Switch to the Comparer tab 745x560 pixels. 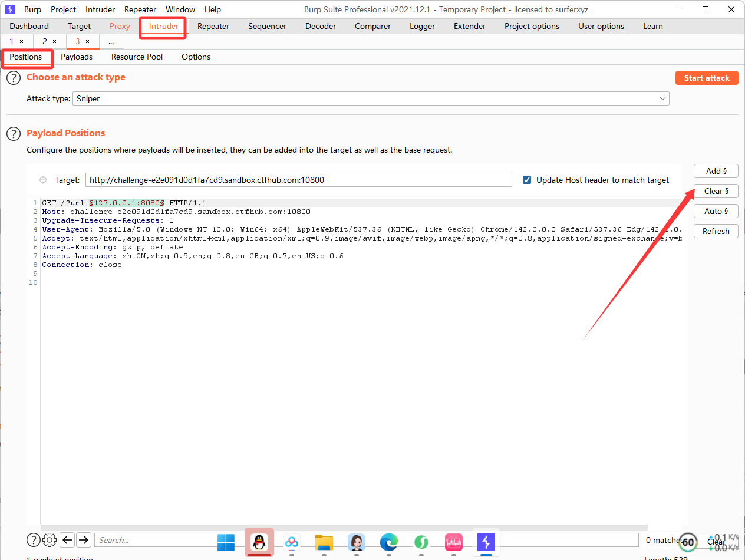(372, 26)
